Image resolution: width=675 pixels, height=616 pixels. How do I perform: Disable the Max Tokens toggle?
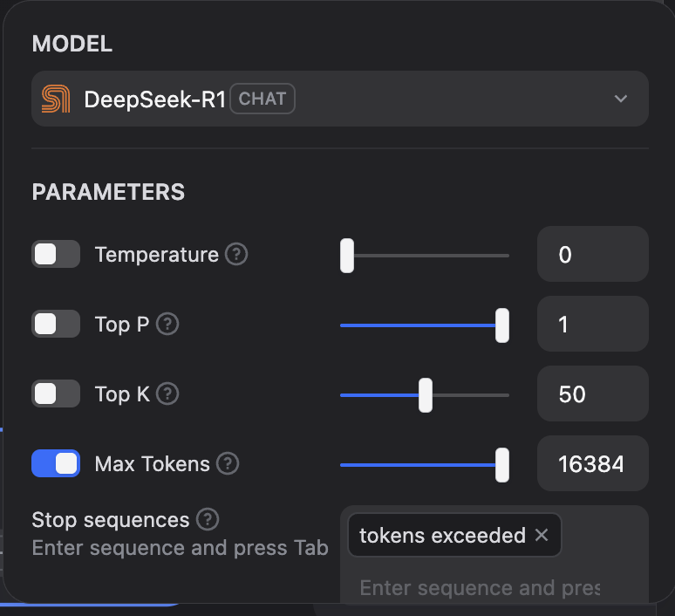(56, 463)
